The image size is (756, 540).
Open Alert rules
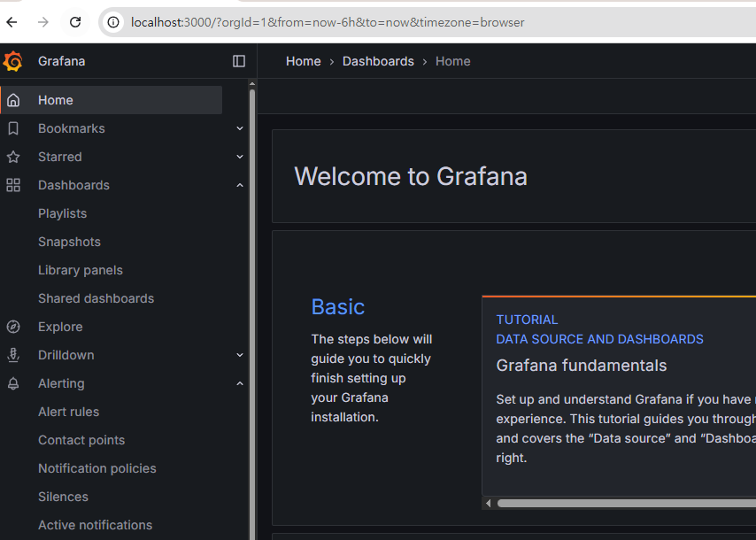(x=68, y=412)
